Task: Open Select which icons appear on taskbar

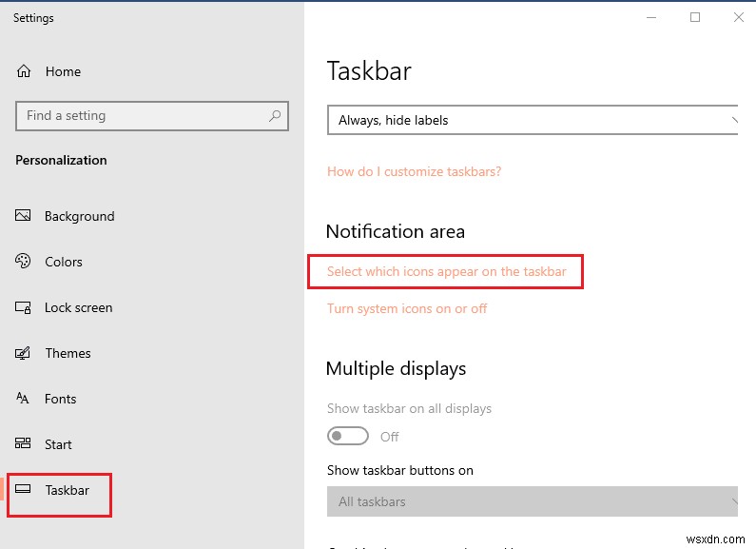Action: 446,271
